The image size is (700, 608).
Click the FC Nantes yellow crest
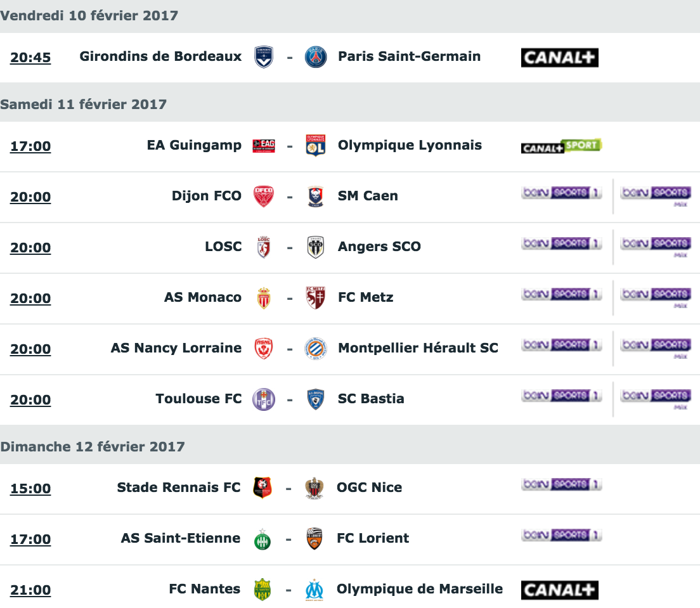262,590
